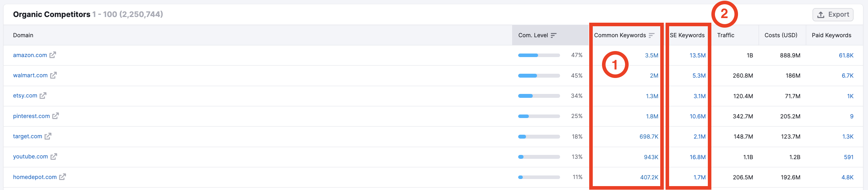The width and height of the screenshot is (868, 190).
Task: Click amazon.com competition level bar at 47%
Action: [x=539, y=55]
